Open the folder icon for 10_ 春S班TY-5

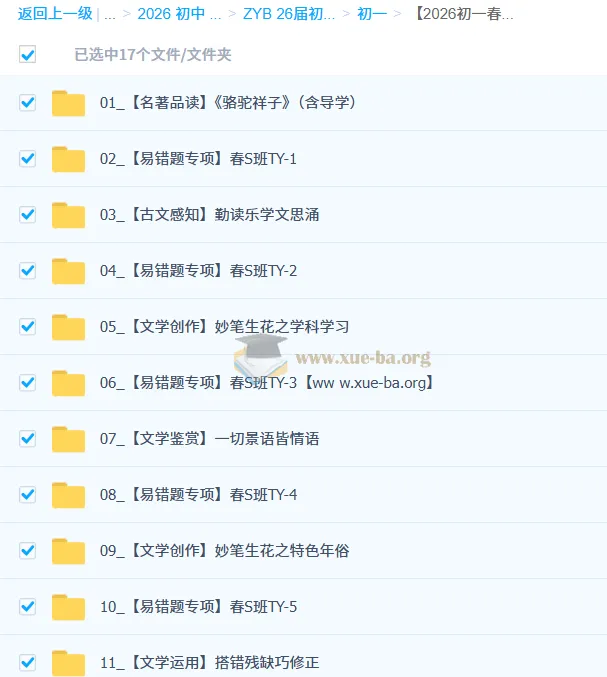[68, 607]
